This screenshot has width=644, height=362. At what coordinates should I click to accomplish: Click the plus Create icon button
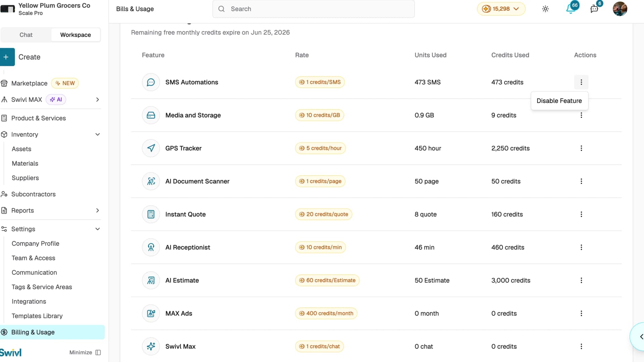point(7,57)
